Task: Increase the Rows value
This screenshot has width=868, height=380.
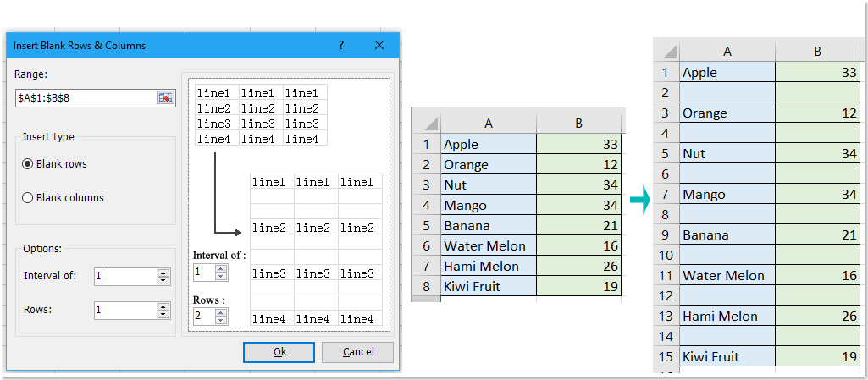Action: pos(163,306)
